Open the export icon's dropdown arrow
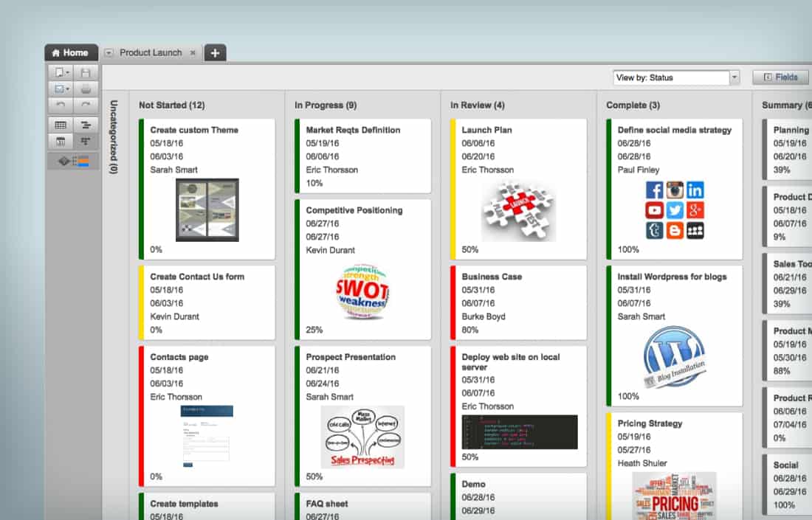 [x=67, y=89]
